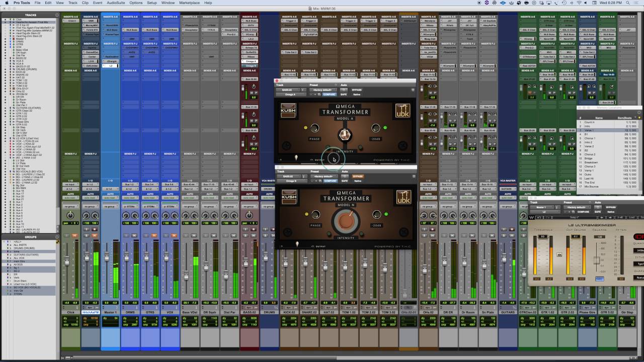Open Memory Locations options menu icon
644x362 pixels.
click(x=639, y=112)
